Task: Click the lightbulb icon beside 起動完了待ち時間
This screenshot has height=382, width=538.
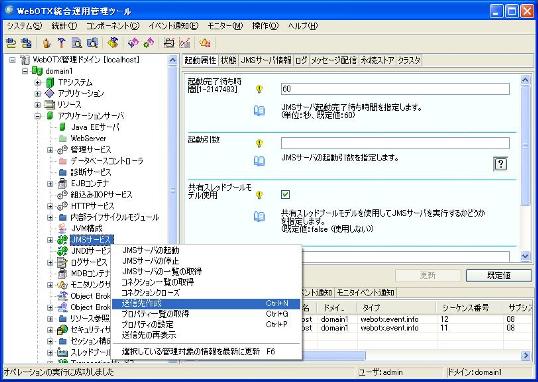Action: pos(259,89)
